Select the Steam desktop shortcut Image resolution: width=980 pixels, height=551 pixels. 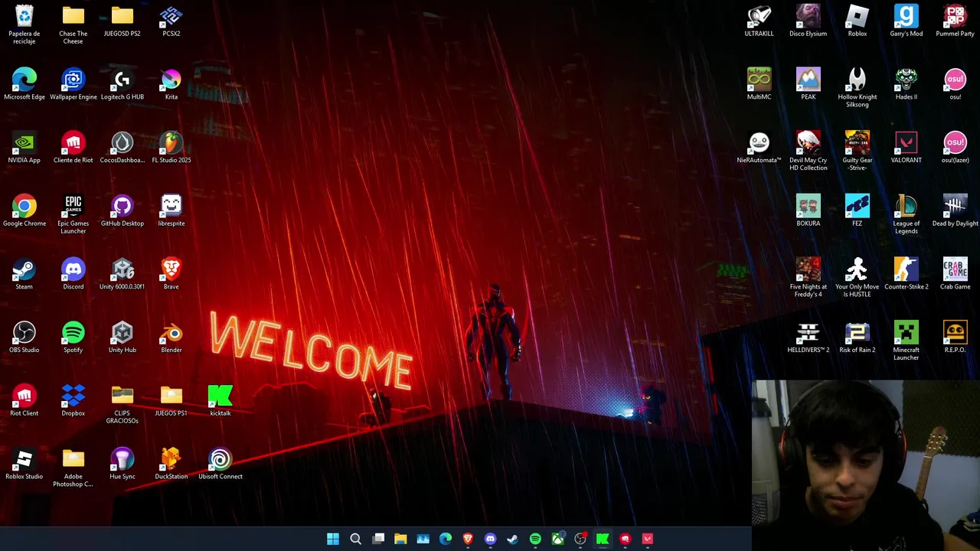pyautogui.click(x=24, y=274)
